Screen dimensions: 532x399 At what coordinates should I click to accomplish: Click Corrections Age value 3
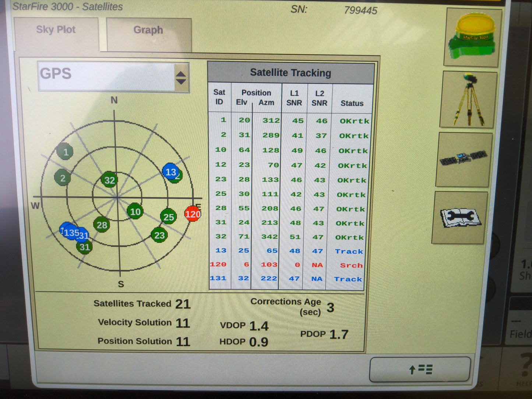tap(330, 307)
